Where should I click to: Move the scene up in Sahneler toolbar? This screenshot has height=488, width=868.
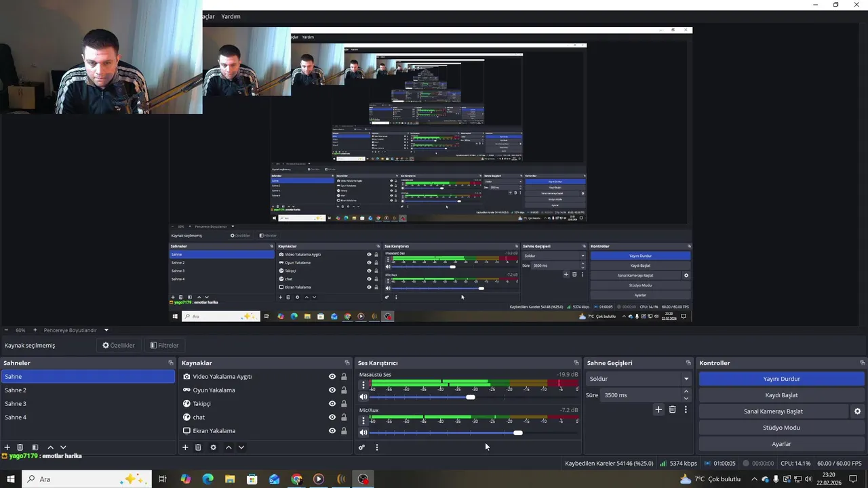click(x=50, y=447)
